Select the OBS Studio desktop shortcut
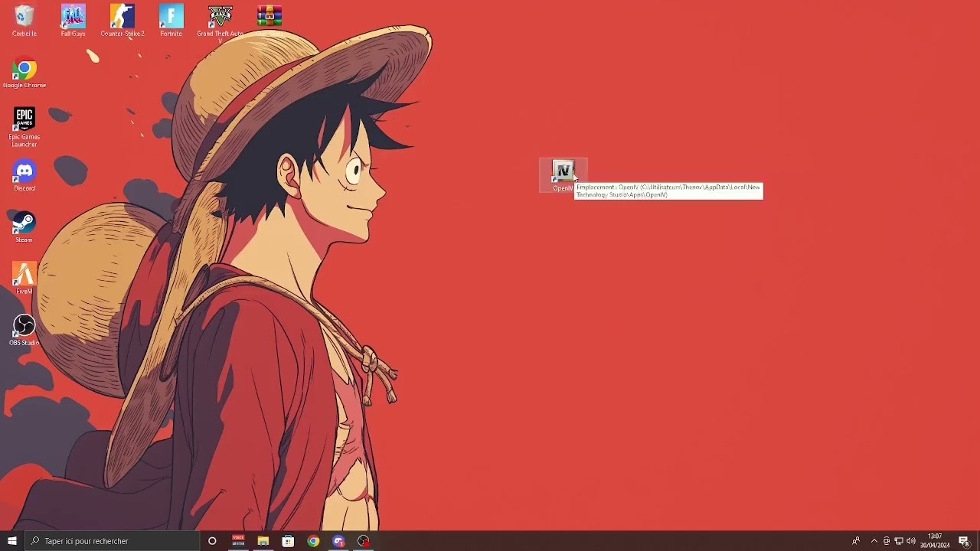 click(24, 331)
